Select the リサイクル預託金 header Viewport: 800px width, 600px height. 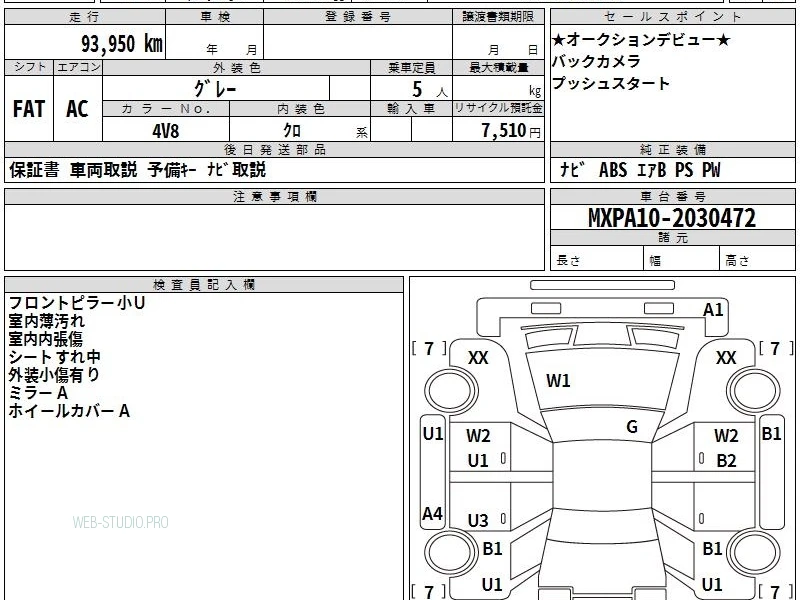[498, 108]
